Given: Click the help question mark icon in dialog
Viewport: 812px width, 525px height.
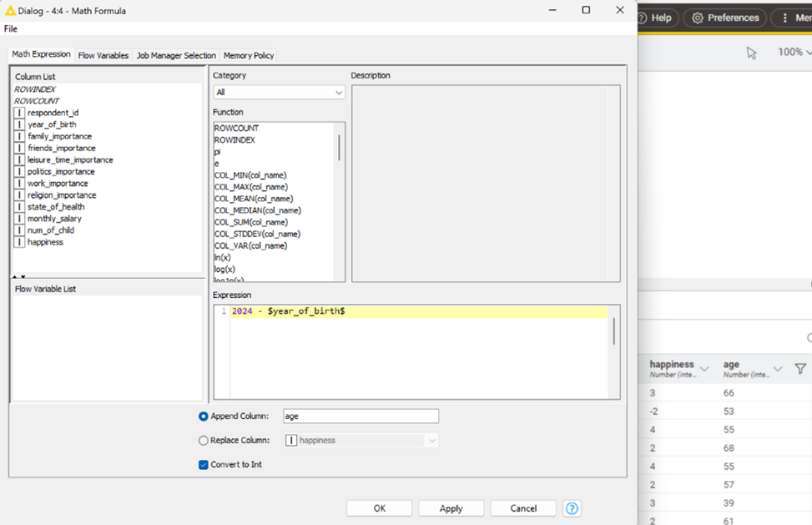Looking at the screenshot, I should click(572, 508).
